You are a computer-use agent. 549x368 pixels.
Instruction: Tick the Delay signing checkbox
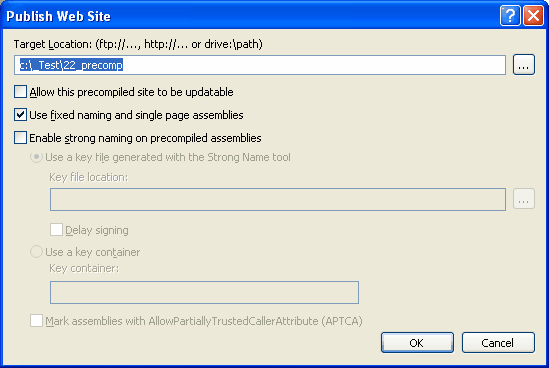tap(56, 230)
